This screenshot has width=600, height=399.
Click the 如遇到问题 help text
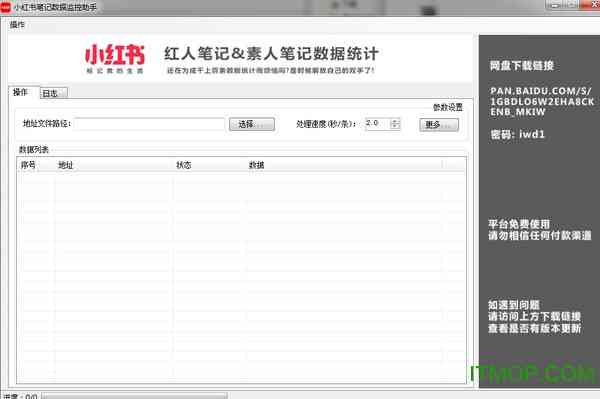514,305
